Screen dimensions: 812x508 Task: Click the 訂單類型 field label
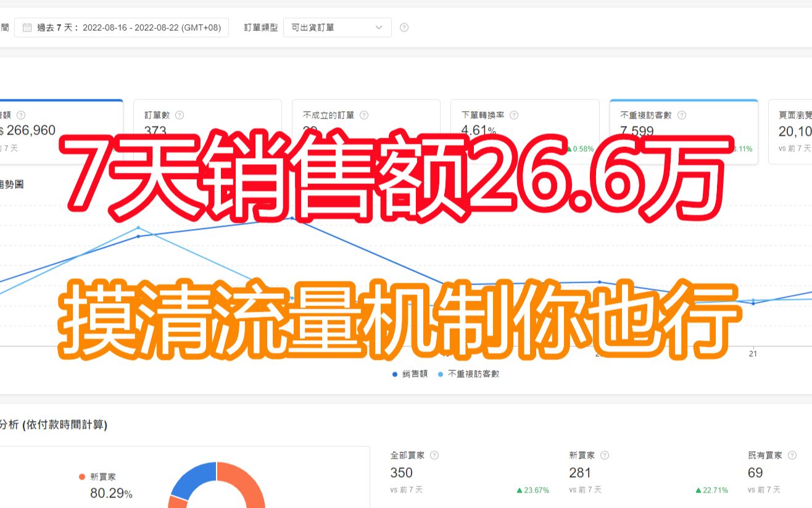click(x=261, y=28)
